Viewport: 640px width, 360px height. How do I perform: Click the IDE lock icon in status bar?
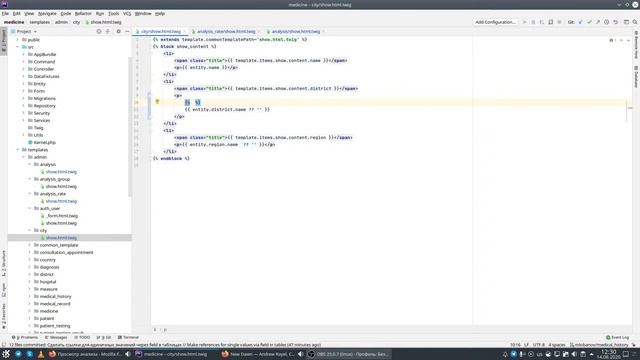pos(634,345)
